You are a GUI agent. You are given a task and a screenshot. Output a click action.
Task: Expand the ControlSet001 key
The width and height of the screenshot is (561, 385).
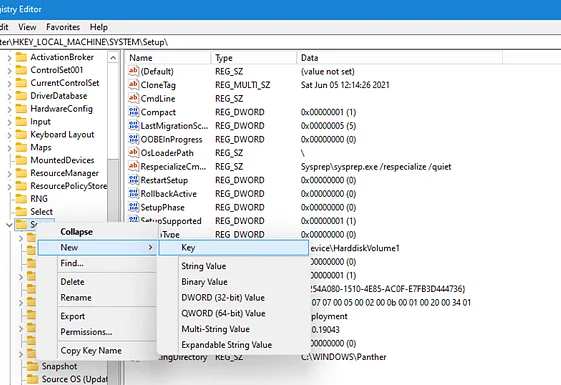coord(9,70)
